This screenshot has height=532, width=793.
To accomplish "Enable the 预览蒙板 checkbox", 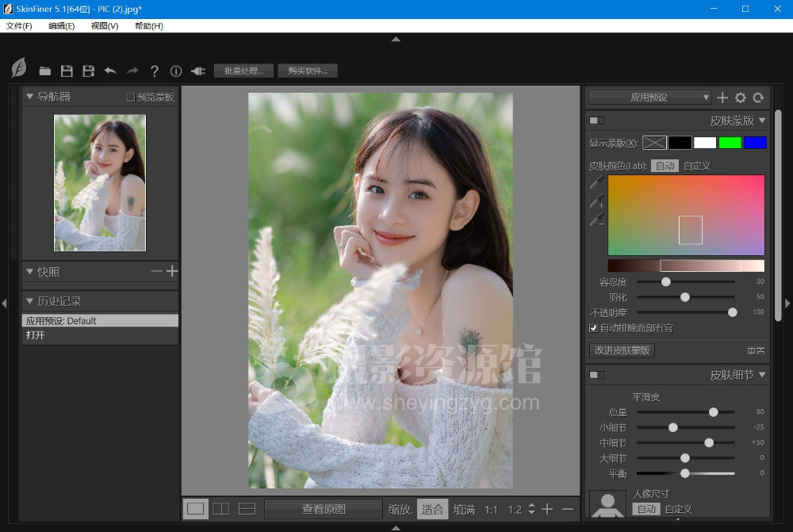I will pyautogui.click(x=132, y=98).
